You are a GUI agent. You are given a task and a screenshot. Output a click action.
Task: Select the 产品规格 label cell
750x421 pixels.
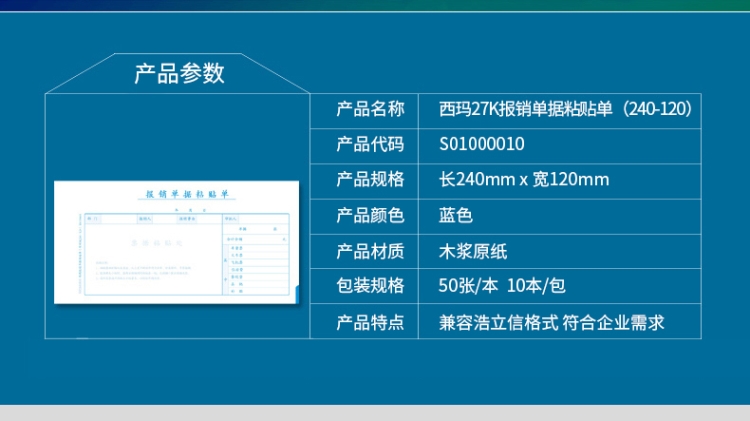tap(370, 180)
